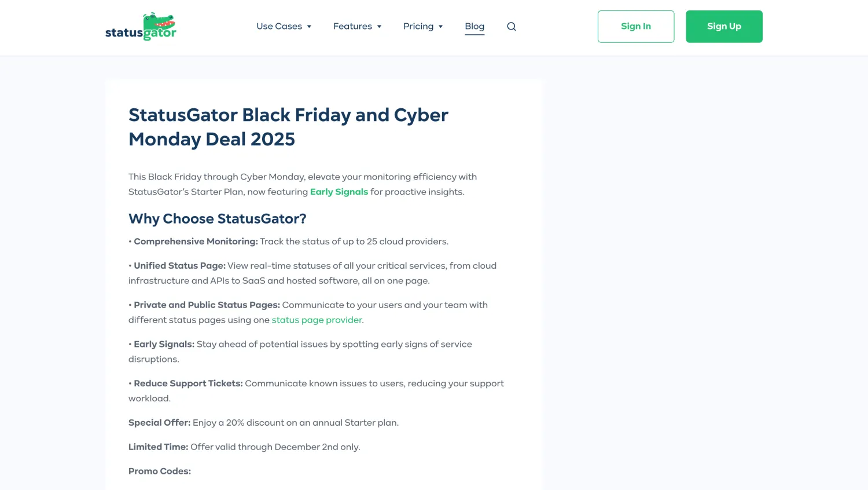Click the Why Choose StatusGator heading
Viewport: 868px width, 490px height.
pos(217,219)
